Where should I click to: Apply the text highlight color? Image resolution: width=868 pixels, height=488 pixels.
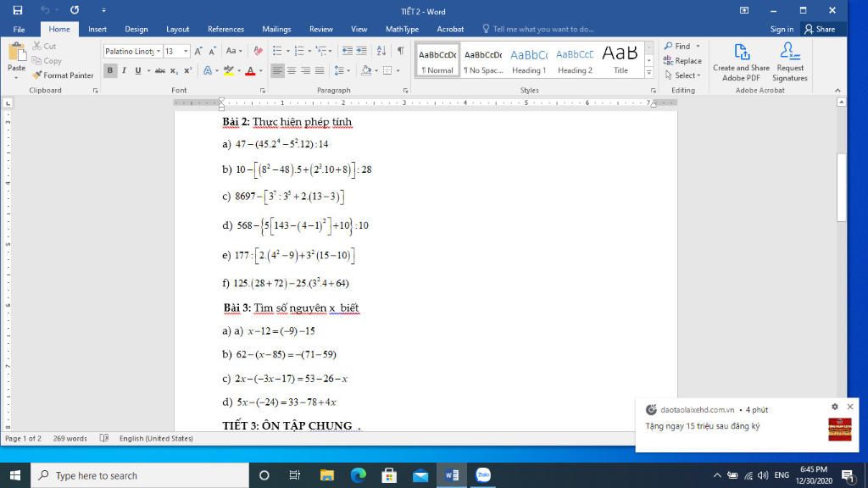click(x=229, y=70)
